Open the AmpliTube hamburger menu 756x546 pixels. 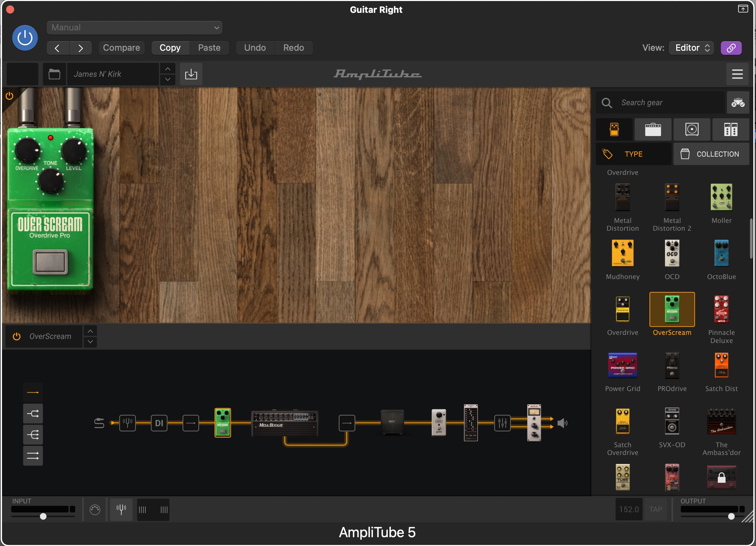[x=737, y=74]
